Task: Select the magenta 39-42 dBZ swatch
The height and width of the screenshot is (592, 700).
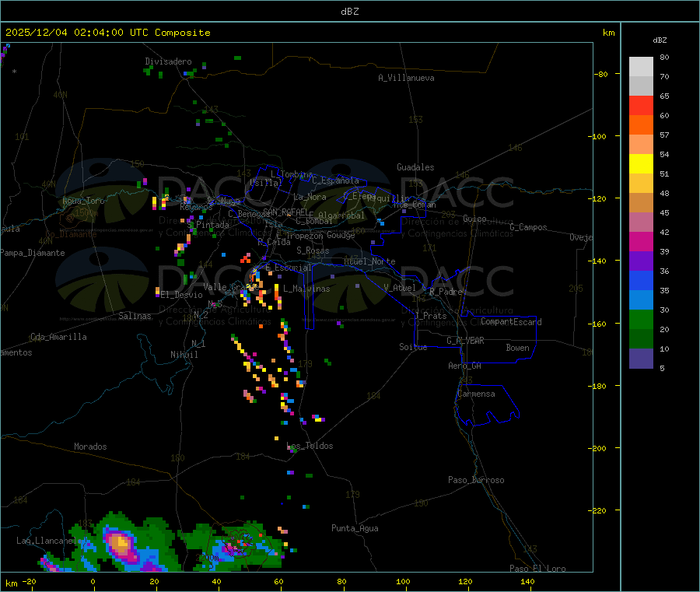Action: click(x=641, y=241)
